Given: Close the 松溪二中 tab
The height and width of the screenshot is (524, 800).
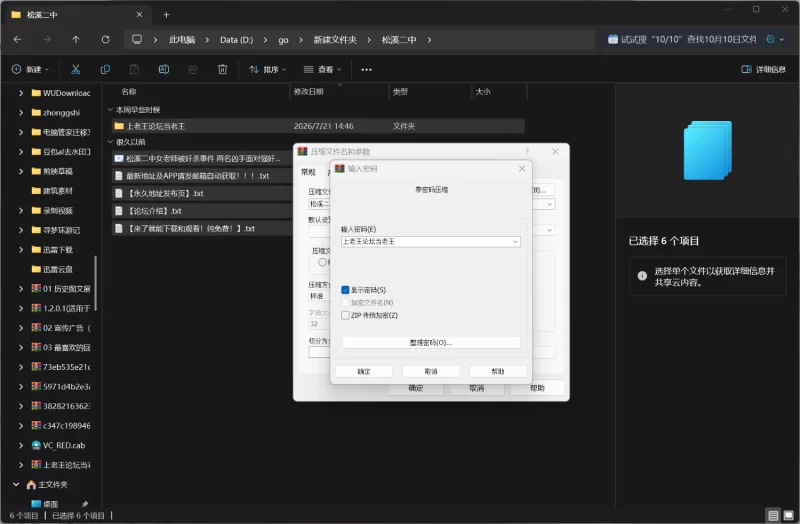Looking at the screenshot, I should (x=139, y=15).
